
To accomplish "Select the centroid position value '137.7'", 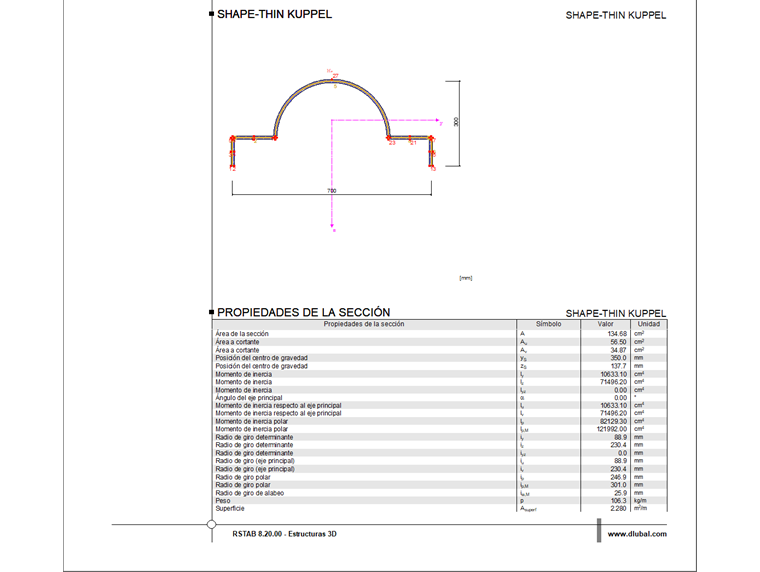I will [x=618, y=366].
